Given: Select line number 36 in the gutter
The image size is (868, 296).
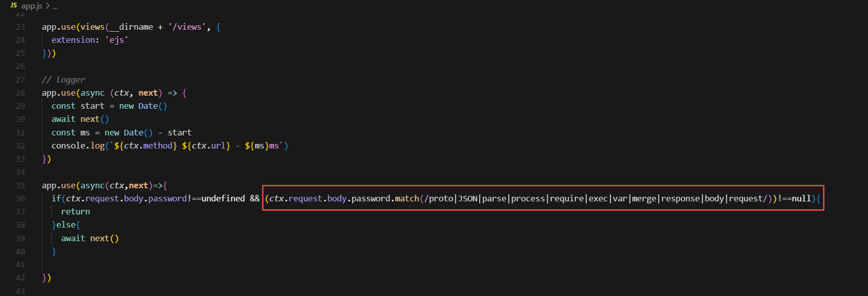Looking at the screenshot, I should point(20,199).
